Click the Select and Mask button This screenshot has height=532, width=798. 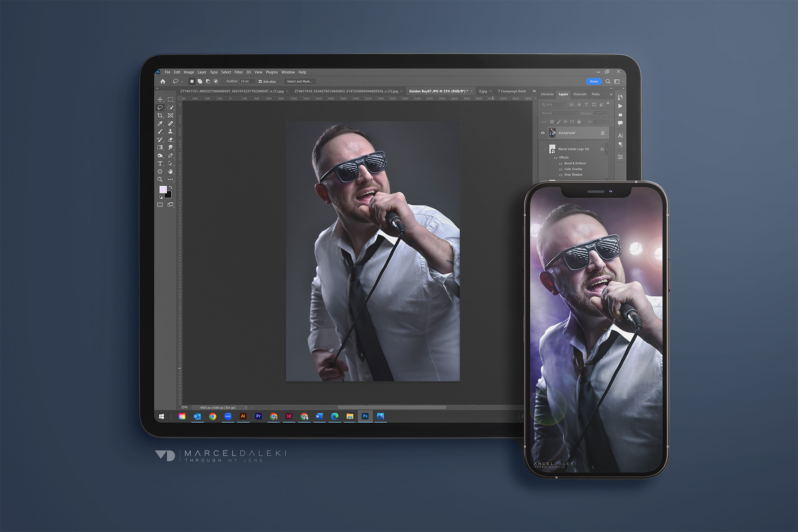(x=299, y=81)
